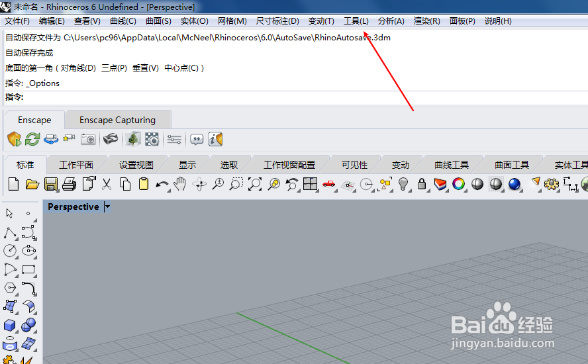Open the 曲面(S) menu
Image resolution: width=588 pixels, height=364 pixels.
159,21
